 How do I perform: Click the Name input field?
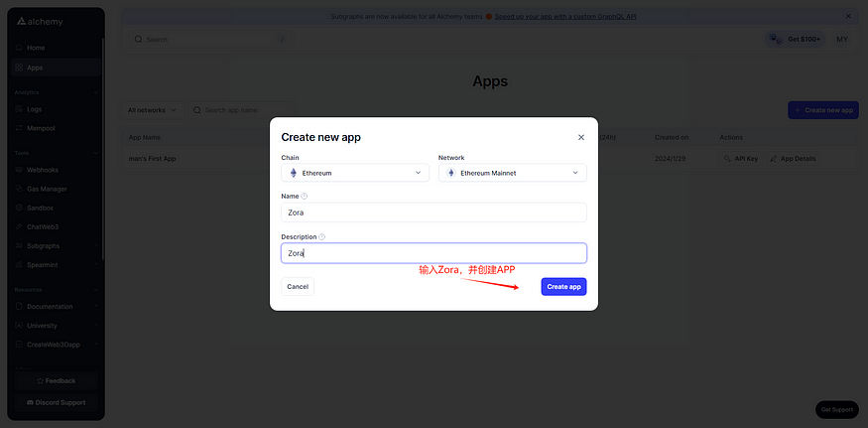coord(434,213)
